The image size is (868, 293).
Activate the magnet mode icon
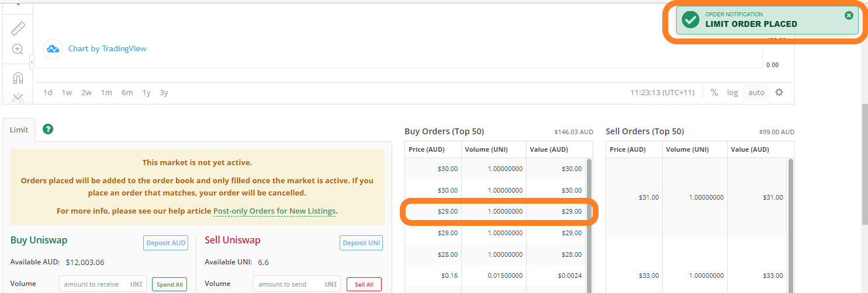(x=18, y=78)
